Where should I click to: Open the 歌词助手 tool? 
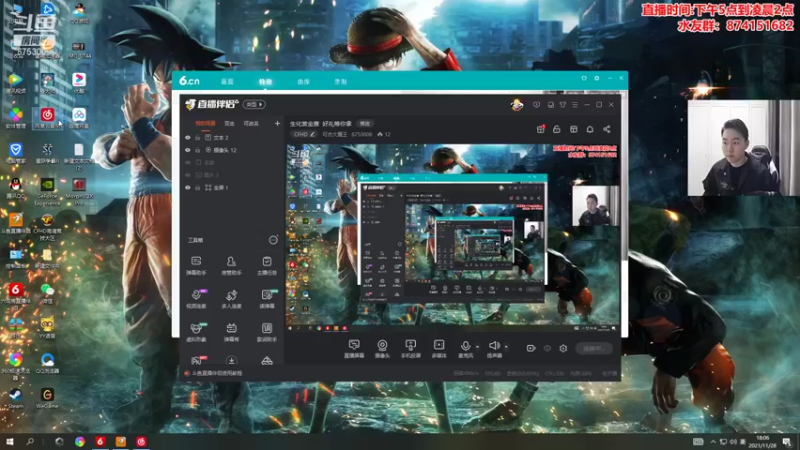(x=267, y=332)
